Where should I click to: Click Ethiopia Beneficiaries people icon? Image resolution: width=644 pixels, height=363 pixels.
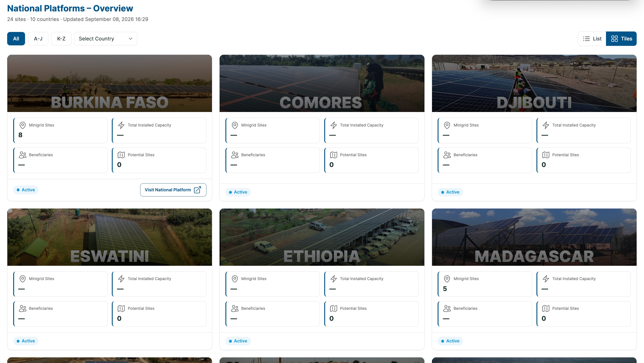tap(235, 308)
